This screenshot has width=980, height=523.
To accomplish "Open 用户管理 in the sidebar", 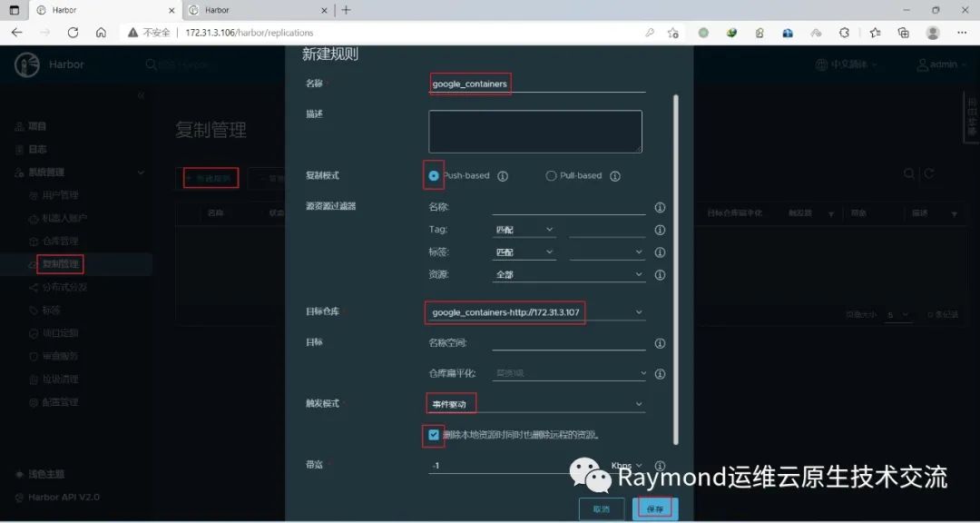I will click(60, 195).
